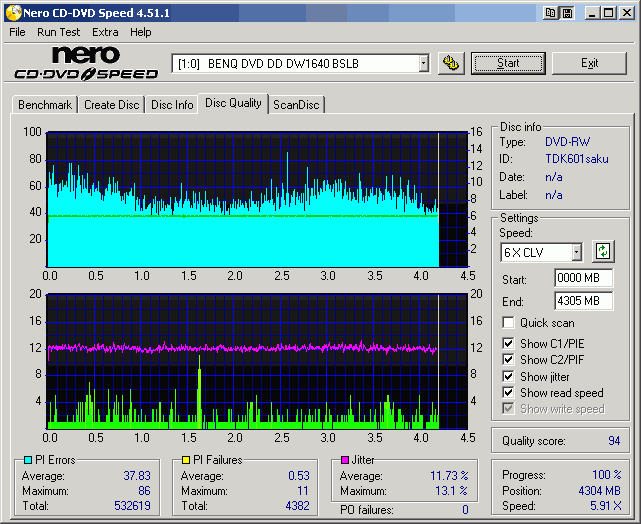The height and width of the screenshot is (524, 641).
Task: Open the BENQ DVD drive selection dropdown
Action: (x=423, y=63)
